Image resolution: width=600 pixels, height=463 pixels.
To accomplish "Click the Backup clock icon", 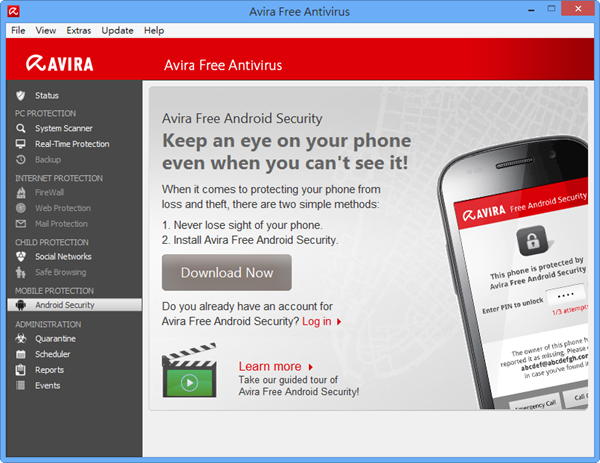I will coord(21,160).
